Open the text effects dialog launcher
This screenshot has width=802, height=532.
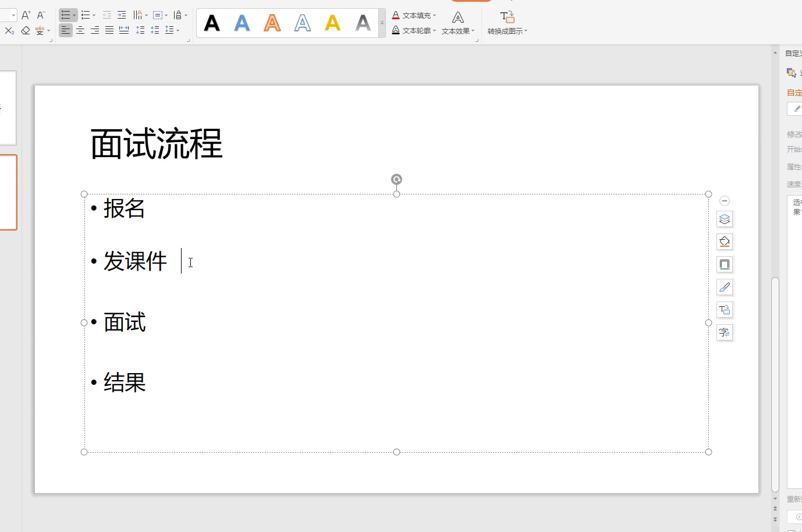click(477, 40)
